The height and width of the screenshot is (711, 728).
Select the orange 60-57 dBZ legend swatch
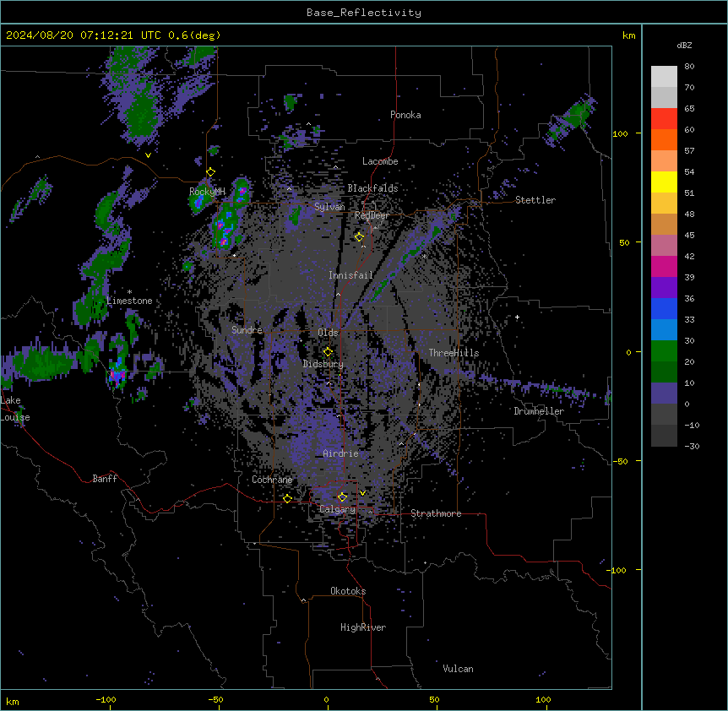664,139
